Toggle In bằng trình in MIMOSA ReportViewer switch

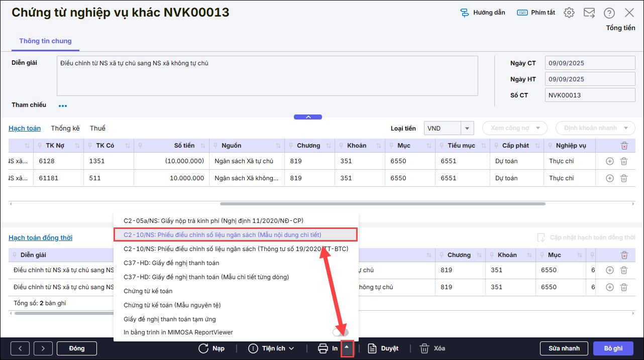340,332
